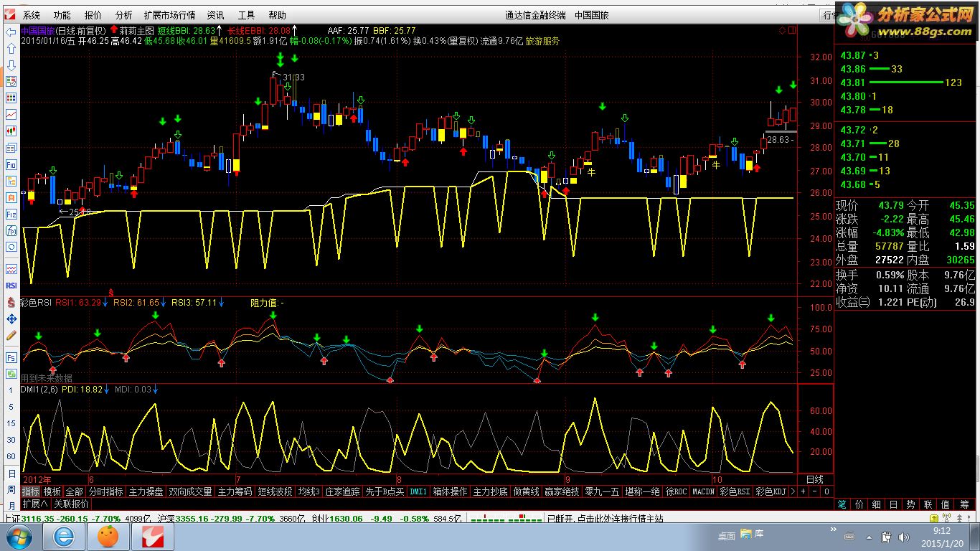Screen dimensions: 980x551
Task: Open the tree structure sidebar icon
Action: [11, 181]
